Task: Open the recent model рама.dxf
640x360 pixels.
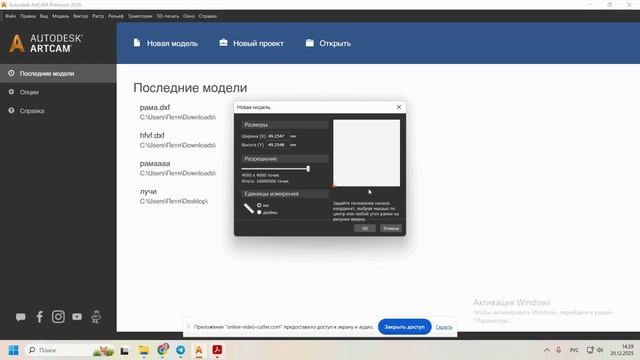Action: pyautogui.click(x=178, y=112)
